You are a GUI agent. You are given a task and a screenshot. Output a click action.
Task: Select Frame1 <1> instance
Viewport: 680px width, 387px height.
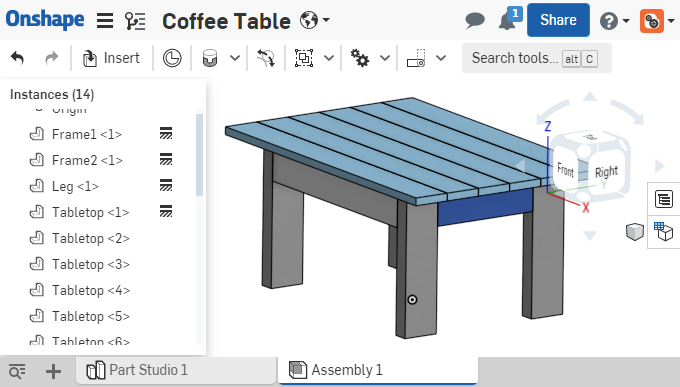[x=86, y=134]
